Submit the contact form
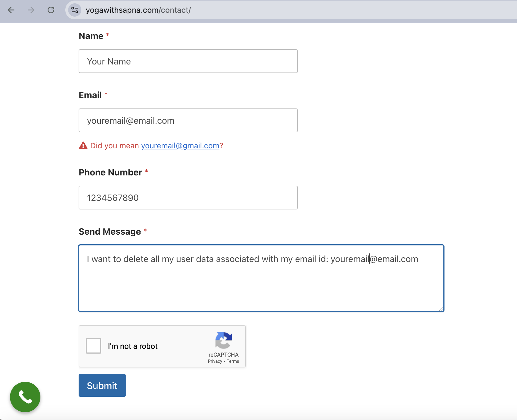517x420 pixels. [102, 385]
